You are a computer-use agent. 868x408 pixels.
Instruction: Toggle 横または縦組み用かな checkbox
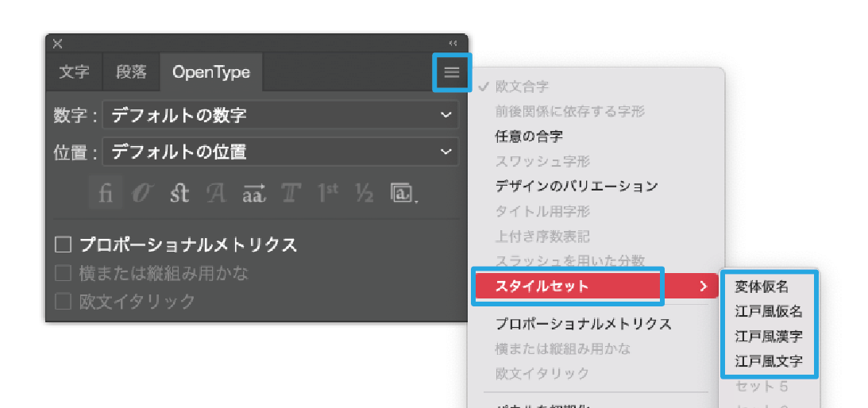[63, 274]
